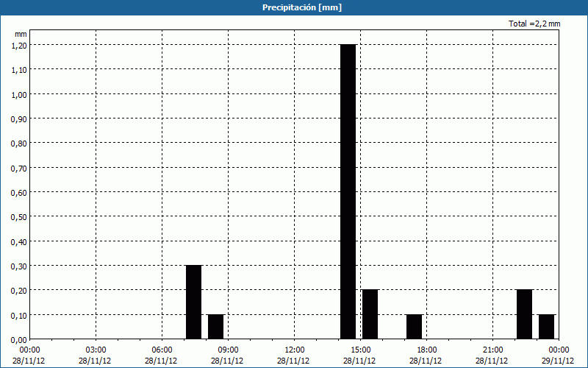
Task: Click the 03:00 x-axis time label
Action: [96, 350]
